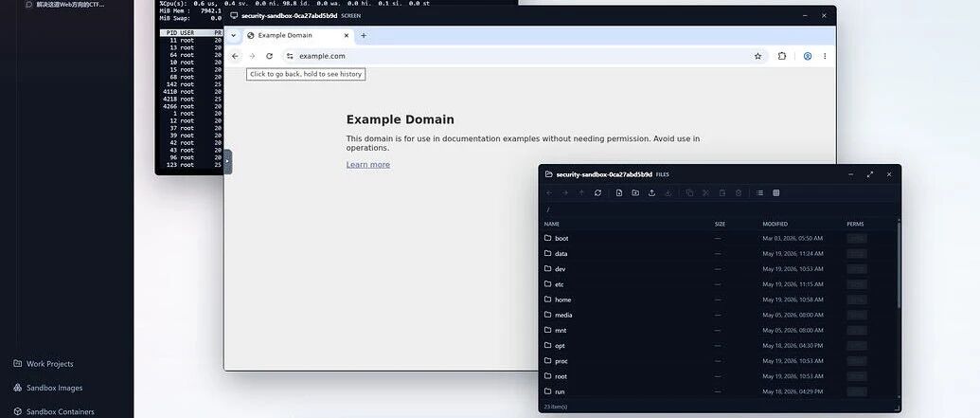
Task: Switch Files window to list view
Action: (x=759, y=192)
